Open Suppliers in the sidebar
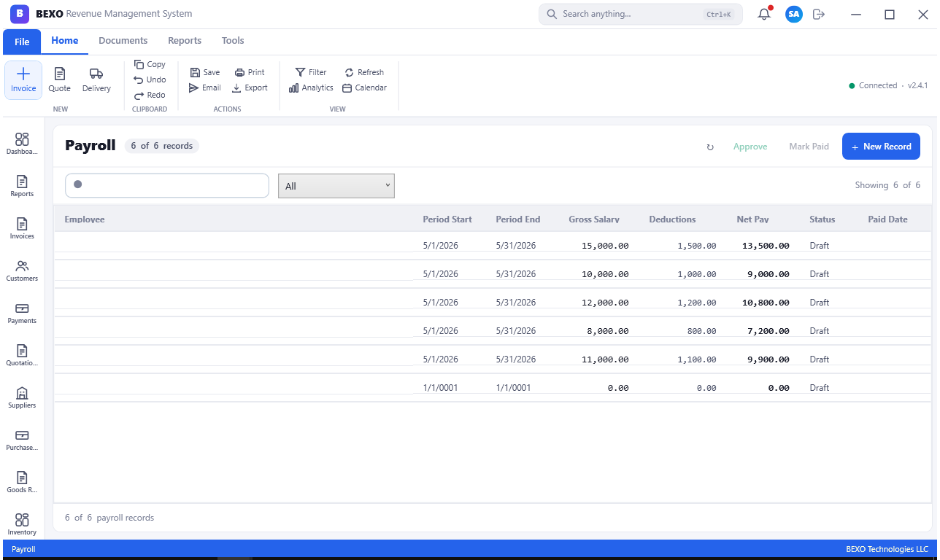The height and width of the screenshot is (560, 940). click(22, 397)
